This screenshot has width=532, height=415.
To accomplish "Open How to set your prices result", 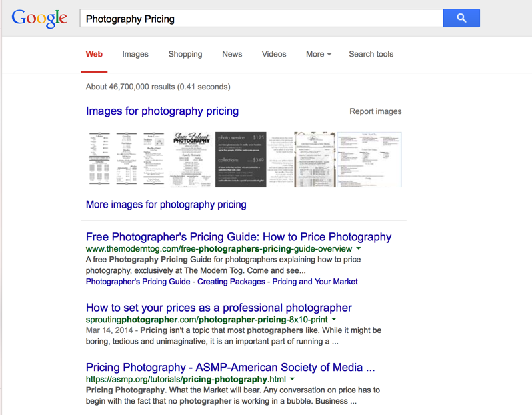I will click(x=219, y=308).
